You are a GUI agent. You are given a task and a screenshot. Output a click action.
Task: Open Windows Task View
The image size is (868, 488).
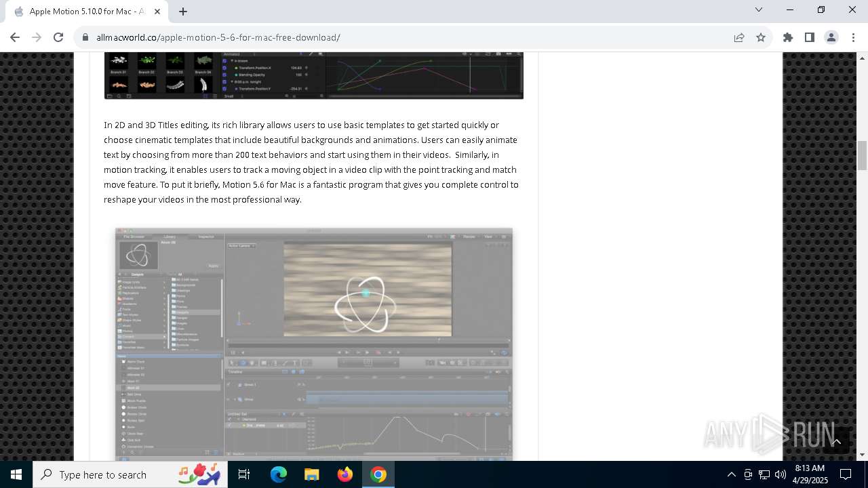click(244, 474)
